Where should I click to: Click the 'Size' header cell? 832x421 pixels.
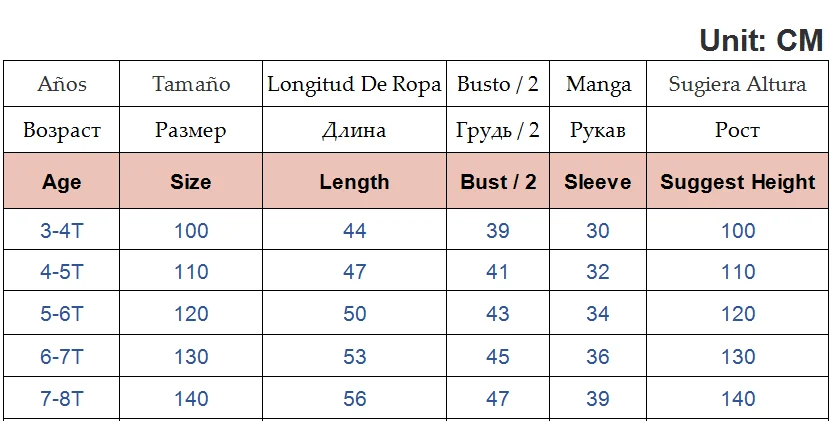pos(191,182)
